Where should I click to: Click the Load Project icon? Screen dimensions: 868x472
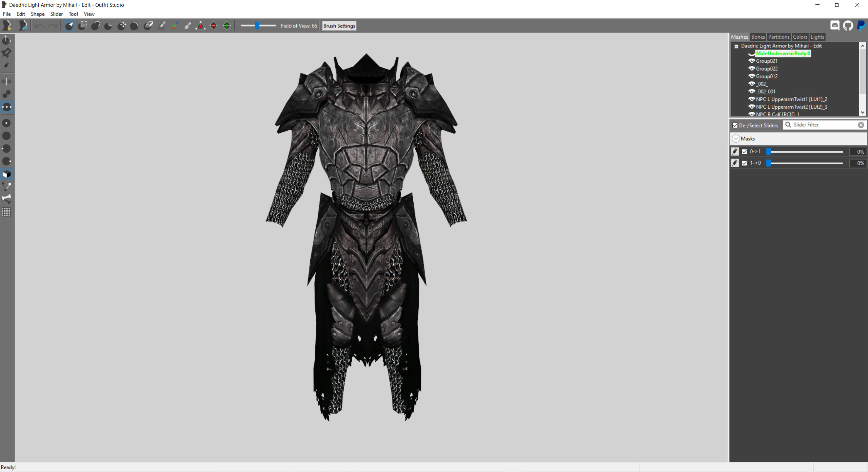click(23, 26)
